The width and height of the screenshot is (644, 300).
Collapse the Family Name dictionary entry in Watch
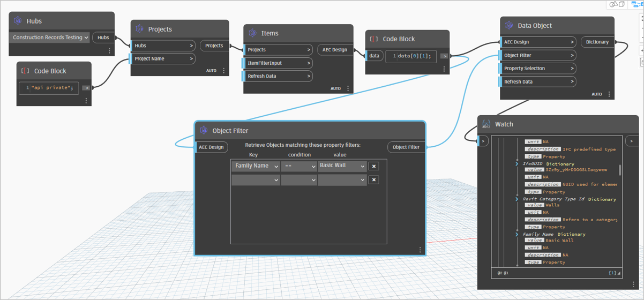pos(517,234)
